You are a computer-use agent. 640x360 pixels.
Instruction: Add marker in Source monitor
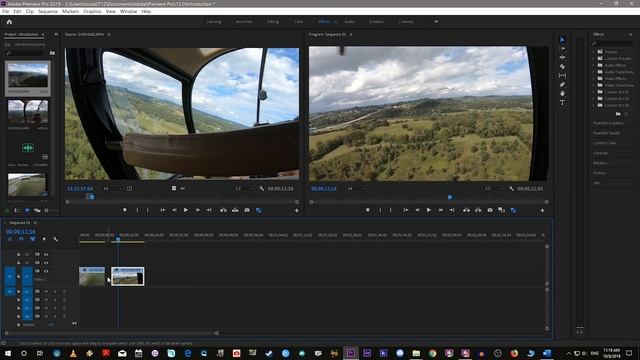[x=124, y=210]
